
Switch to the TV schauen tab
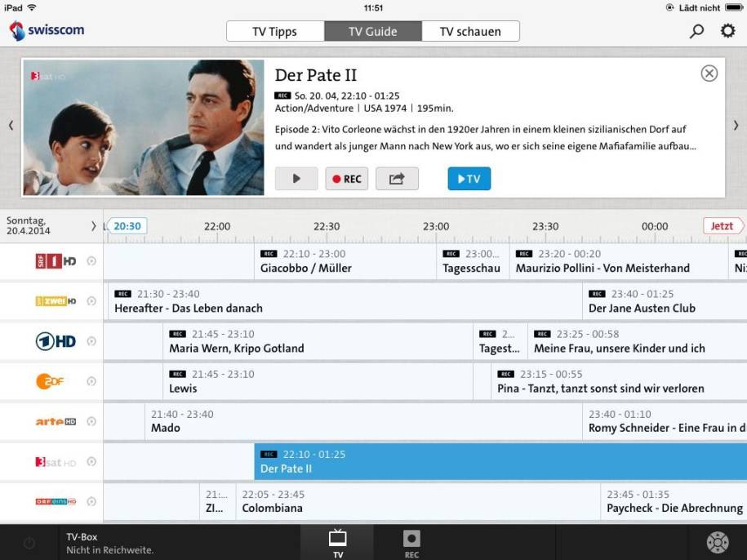coord(470,31)
